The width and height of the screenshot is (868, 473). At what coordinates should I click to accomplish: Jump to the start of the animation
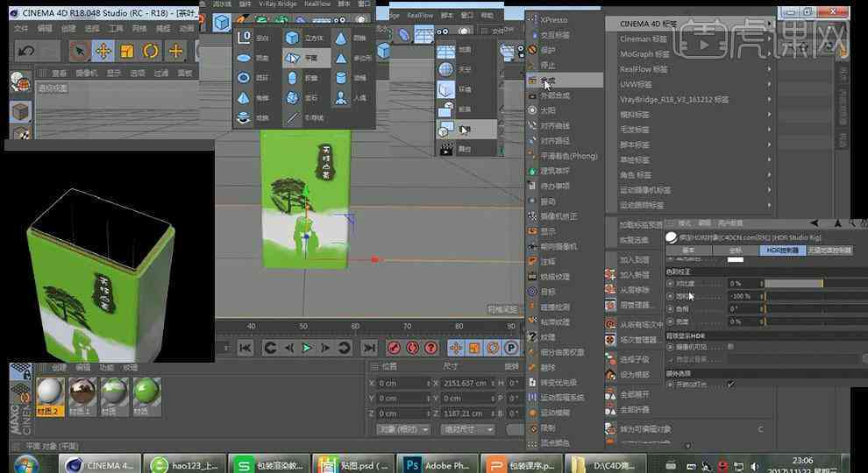click(x=245, y=348)
